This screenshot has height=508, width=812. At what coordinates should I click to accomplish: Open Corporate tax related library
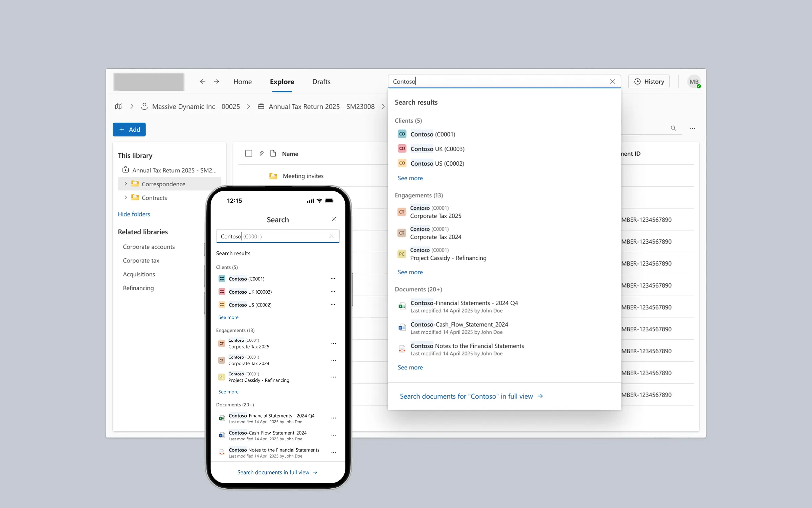click(141, 260)
